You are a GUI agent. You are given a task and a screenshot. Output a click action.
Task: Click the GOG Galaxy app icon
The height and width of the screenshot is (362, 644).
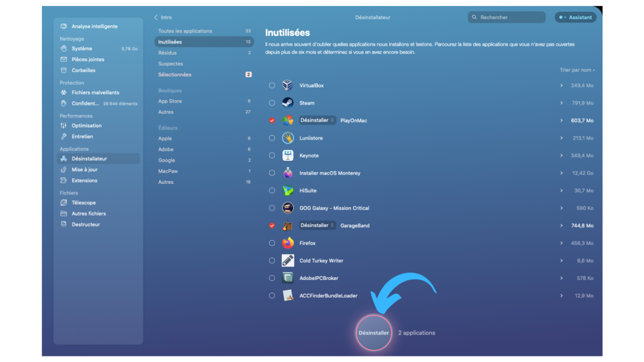(x=288, y=208)
